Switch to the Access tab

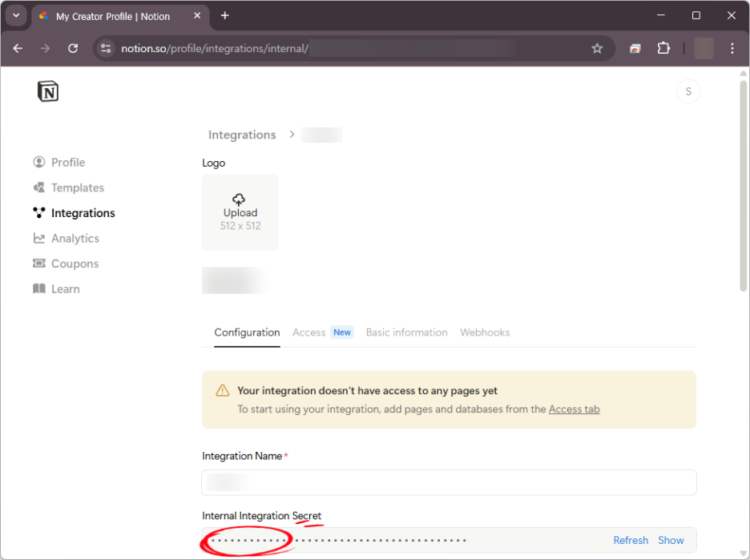click(309, 332)
